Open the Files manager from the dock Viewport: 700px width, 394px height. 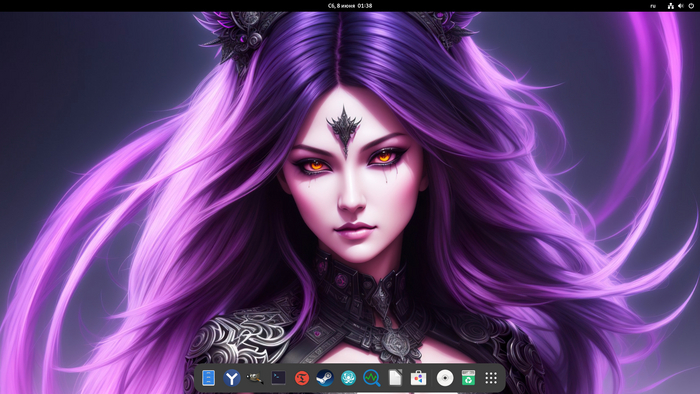pos(208,378)
